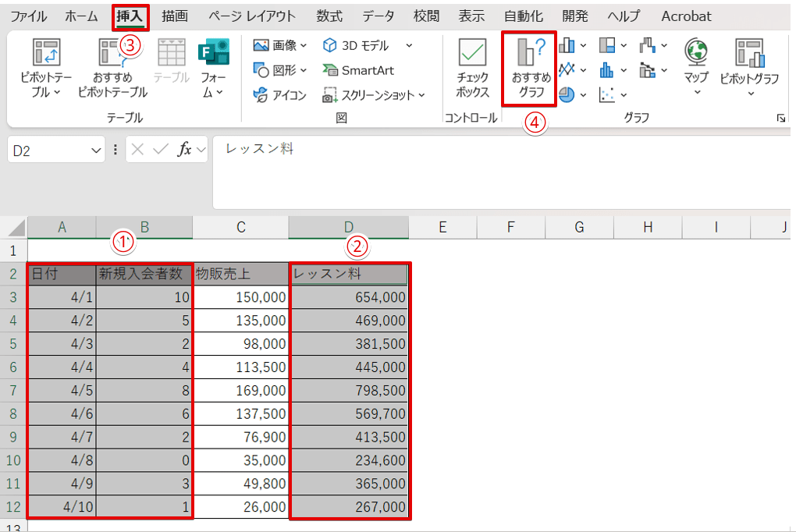Click the アイコン (Icons) insert button
This screenshot has height=532, width=796.
click(x=280, y=95)
